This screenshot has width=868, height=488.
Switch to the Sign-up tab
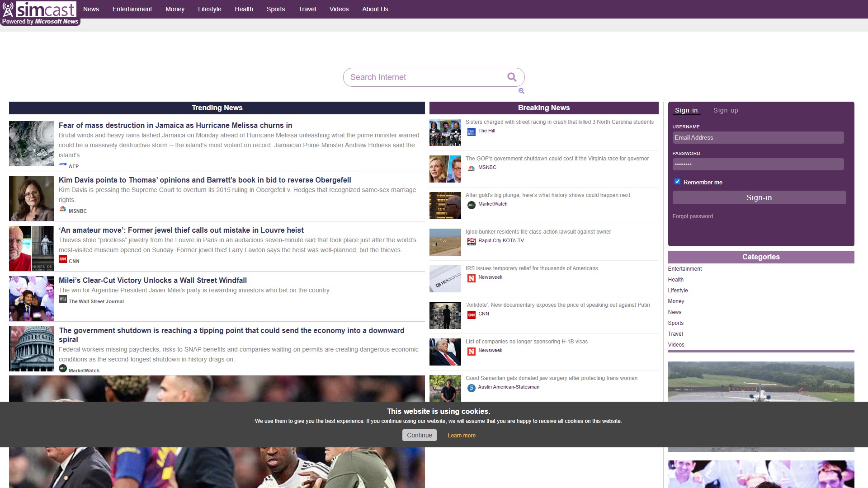(x=726, y=111)
